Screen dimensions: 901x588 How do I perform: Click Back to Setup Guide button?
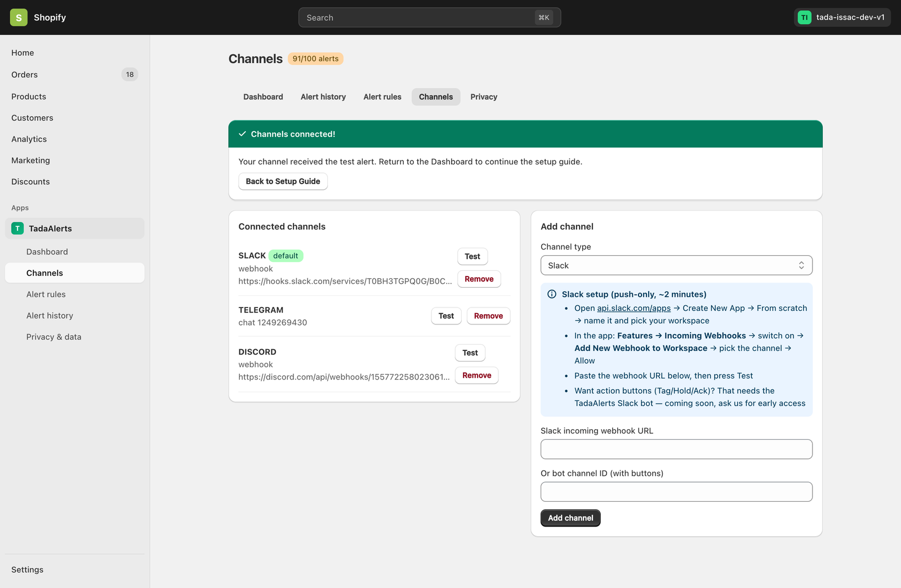coord(283,181)
